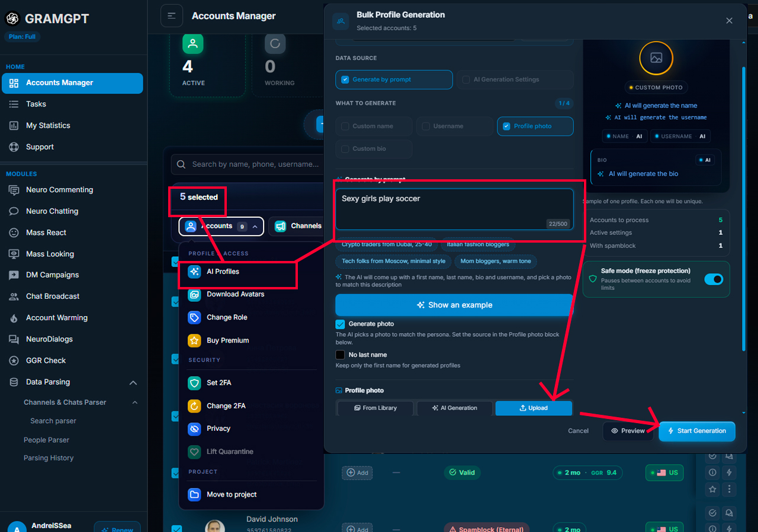Untick the Generate photo checkbox
The width and height of the screenshot is (758, 532).
(x=340, y=324)
